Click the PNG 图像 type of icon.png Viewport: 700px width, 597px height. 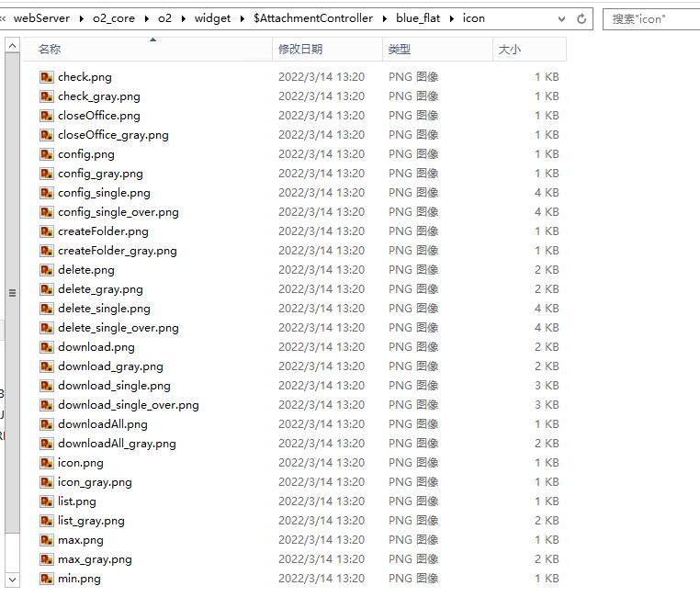(413, 463)
